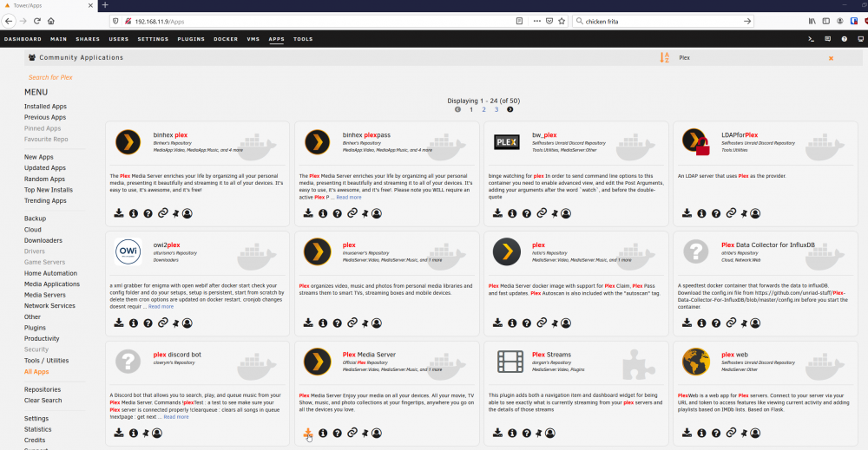868x450 pixels.
Task: Pin the Plex Data Collector for InfluxDB app
Action: (744, 323)
